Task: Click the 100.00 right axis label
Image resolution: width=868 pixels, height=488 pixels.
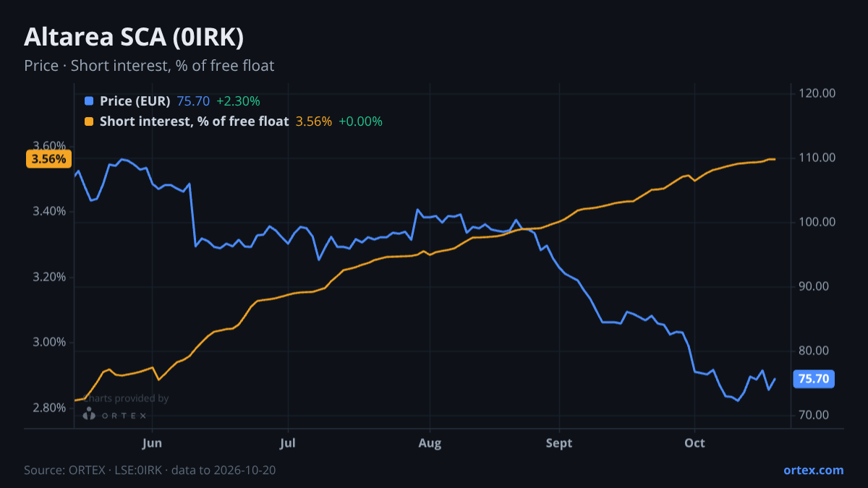Action: click(817, 222)
